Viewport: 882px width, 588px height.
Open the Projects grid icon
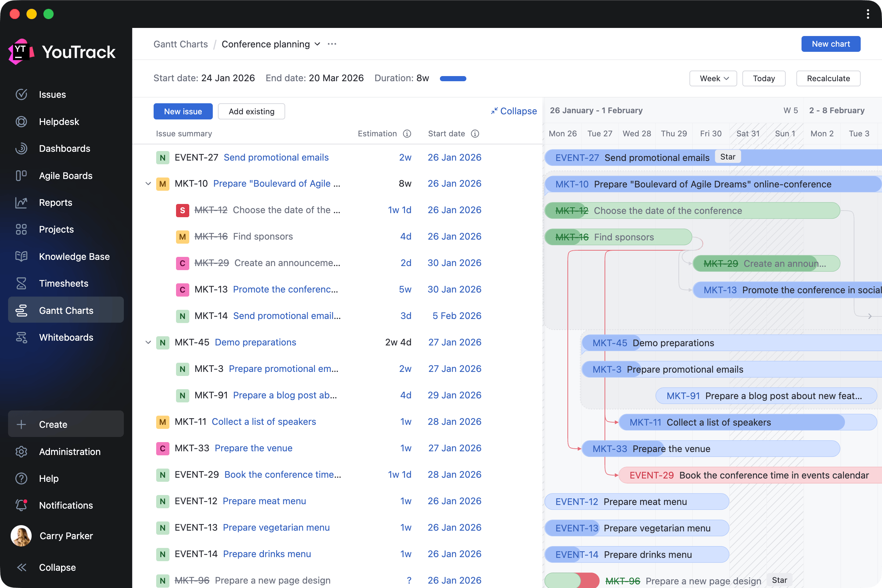21,229
